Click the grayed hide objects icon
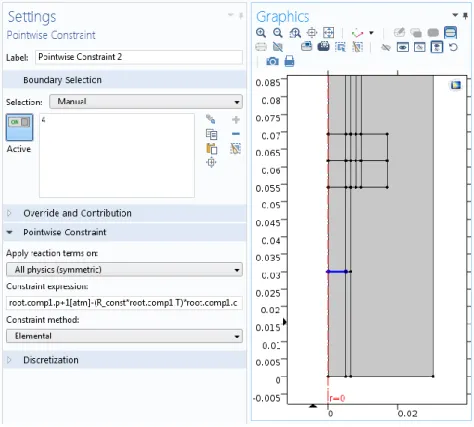Viewport: 474px width, 427px height. click(386, 47)
